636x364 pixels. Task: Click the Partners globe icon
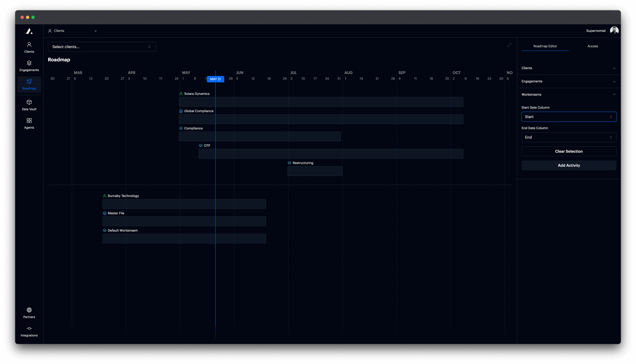pos(29,310)
